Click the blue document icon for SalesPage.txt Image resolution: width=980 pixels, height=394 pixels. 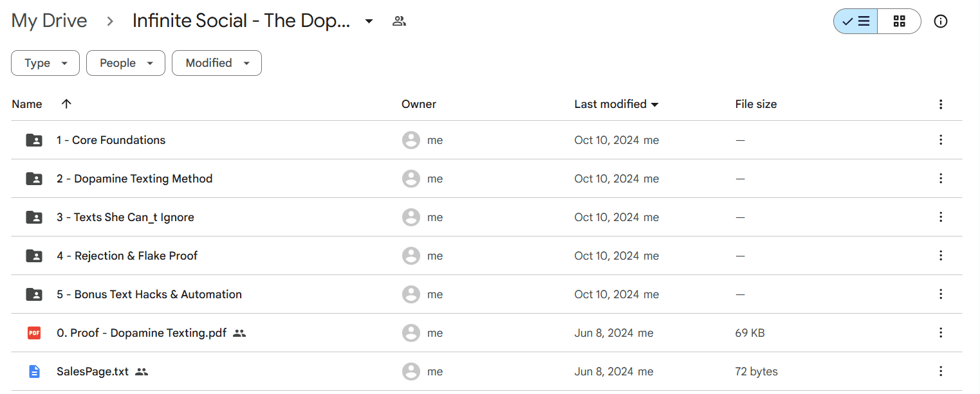click(x=34, y=372)
